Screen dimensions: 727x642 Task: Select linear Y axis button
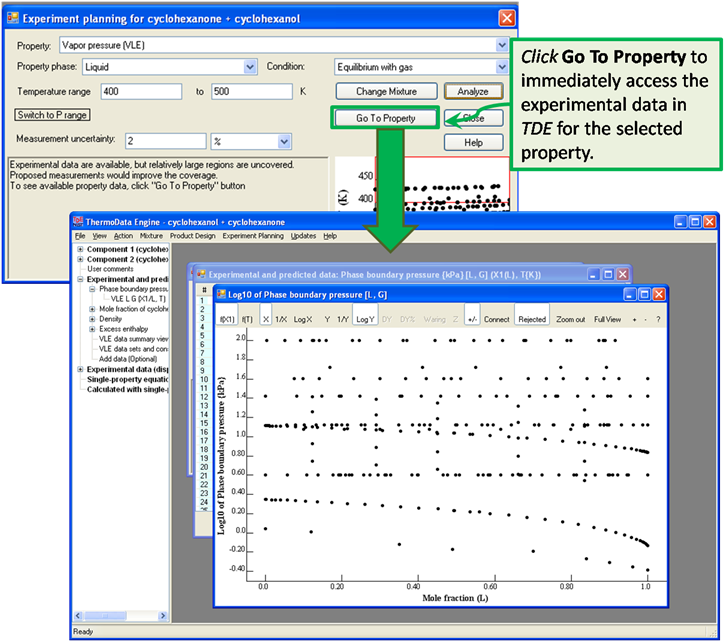(x=327, y=319)
